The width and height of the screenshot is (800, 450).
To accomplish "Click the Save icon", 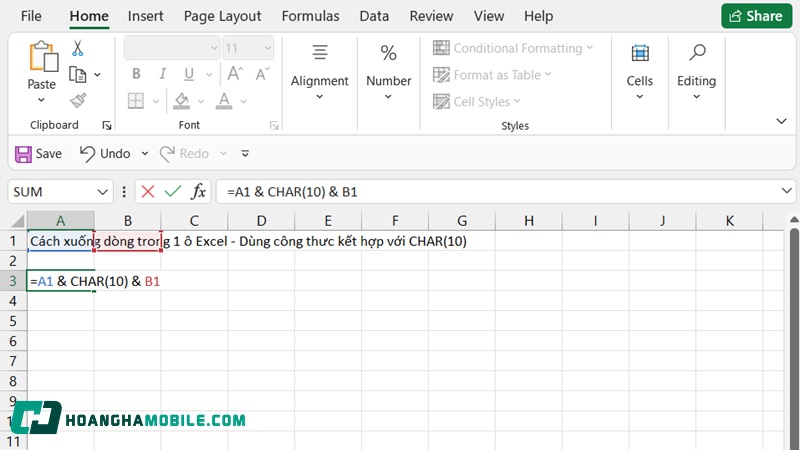I will tap(23, 154).
